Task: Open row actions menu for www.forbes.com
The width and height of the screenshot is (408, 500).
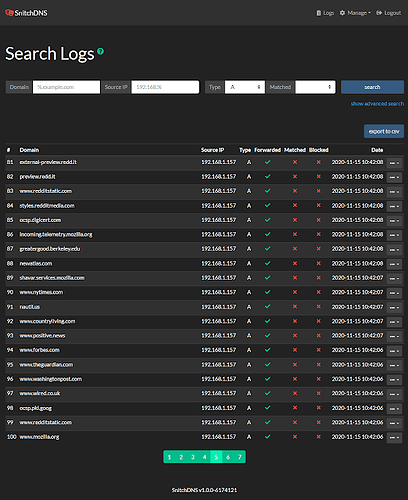Action: 394,351
